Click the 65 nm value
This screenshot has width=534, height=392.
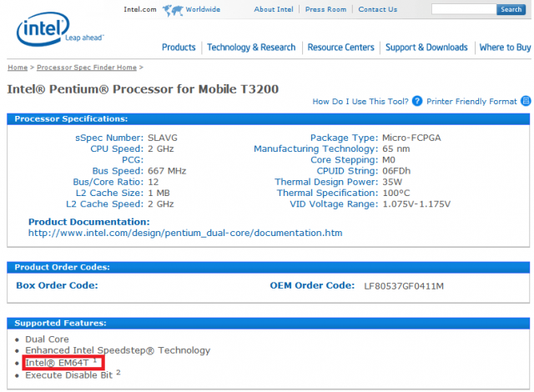[x=396, y=148]
